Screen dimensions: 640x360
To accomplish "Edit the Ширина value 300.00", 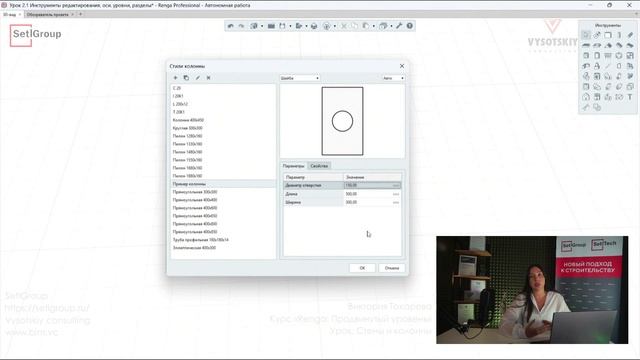I will pyautogui.click(x=351, y=202).
